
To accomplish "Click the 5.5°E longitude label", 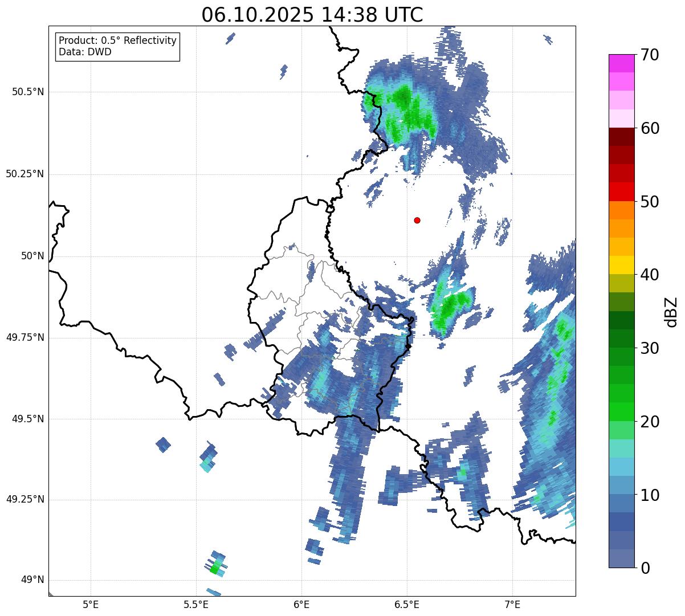I will [196, 604].
